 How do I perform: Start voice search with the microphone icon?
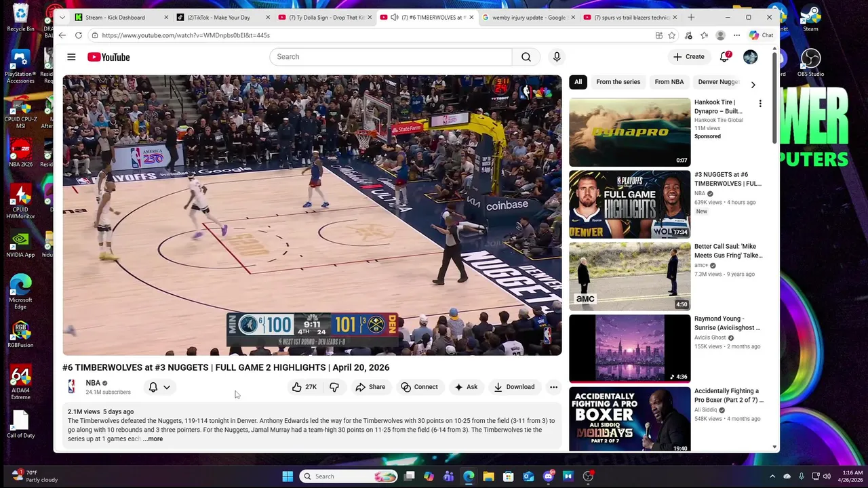tap(557, 57)
